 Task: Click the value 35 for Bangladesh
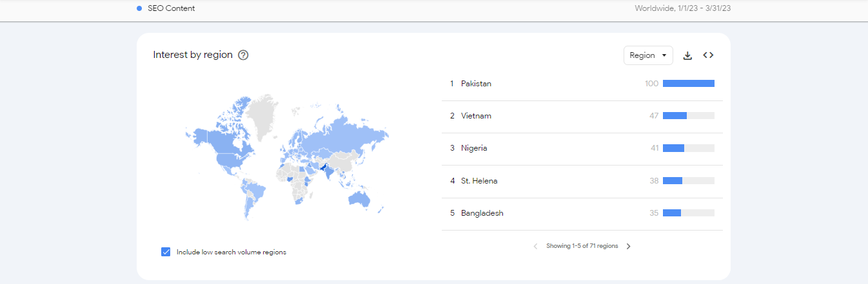pos(654,213)
